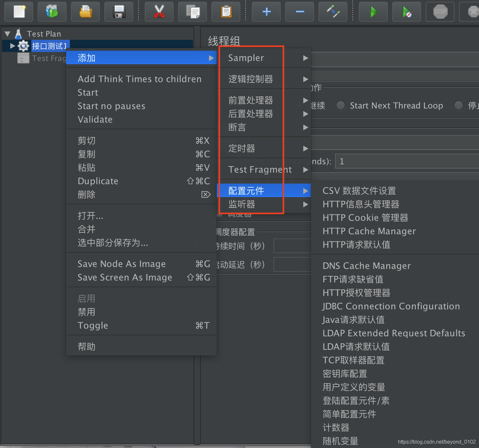Viewport: 479px width, 448px height.
Task: Click the Test Fragment tree icon
Action: coord(23,58)
